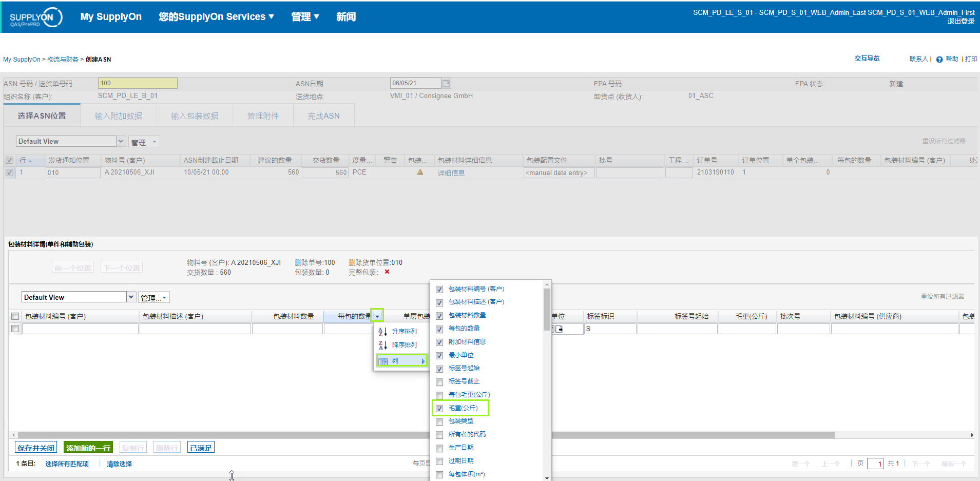Image resolution: width=980 pixels, height=481 pixels.
Task: Click the 已满足 button
Action: click(x=201, y=448)
